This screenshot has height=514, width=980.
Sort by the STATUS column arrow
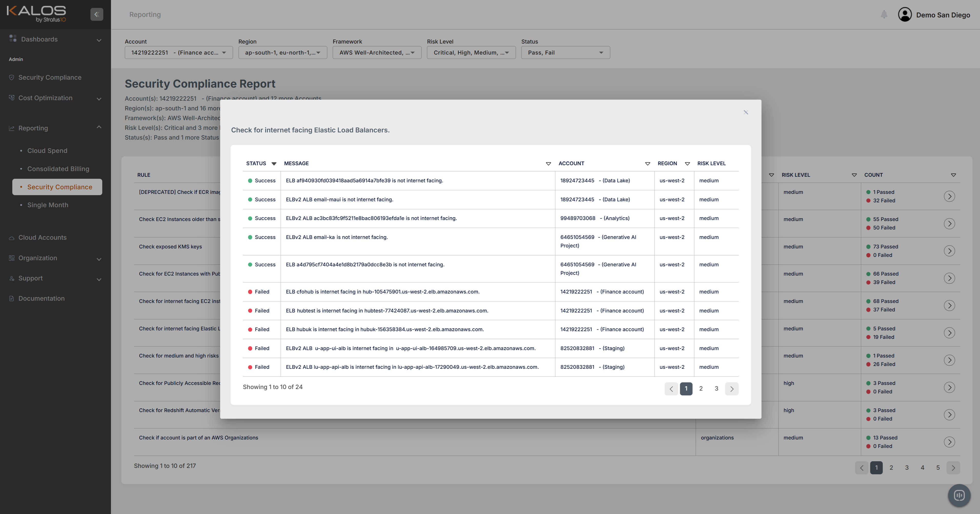(x=274, y=164)
